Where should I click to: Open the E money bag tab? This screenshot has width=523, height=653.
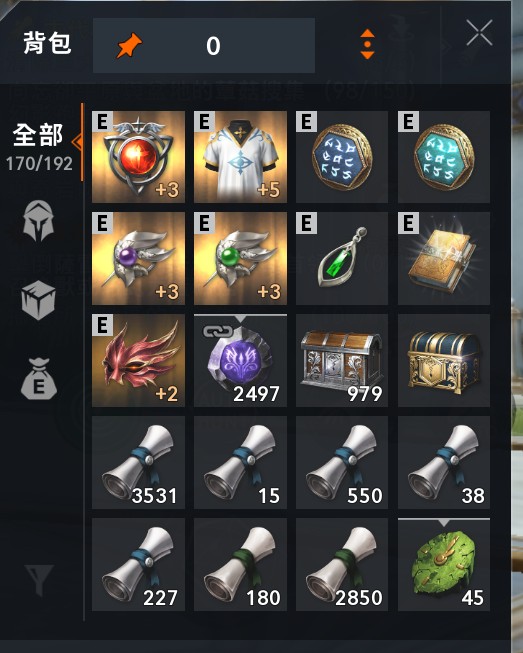(38, 379)
